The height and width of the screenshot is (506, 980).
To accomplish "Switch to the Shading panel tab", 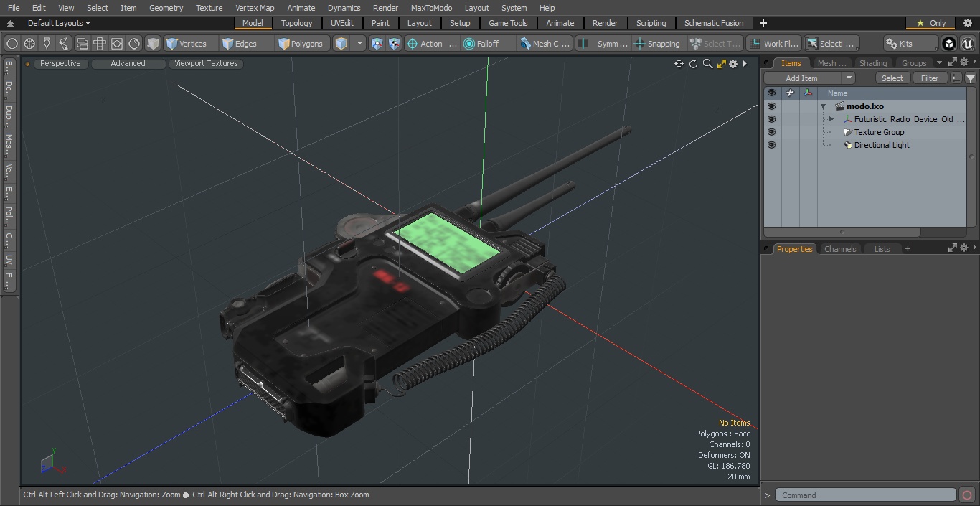I will pos(873,63).
